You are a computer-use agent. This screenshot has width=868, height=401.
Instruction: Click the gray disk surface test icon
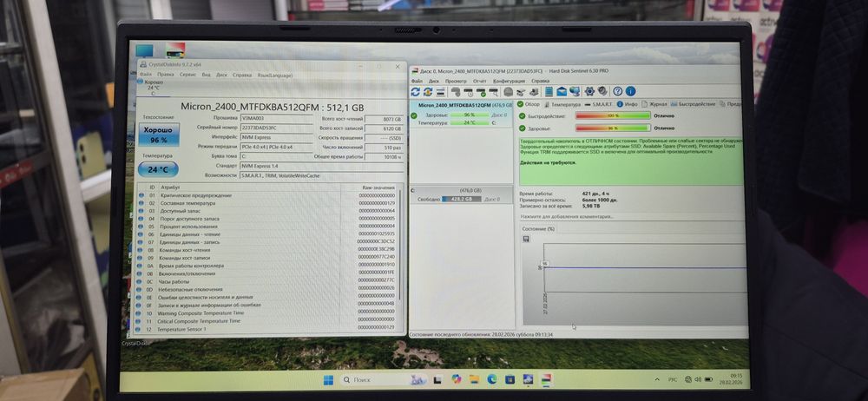508,91
